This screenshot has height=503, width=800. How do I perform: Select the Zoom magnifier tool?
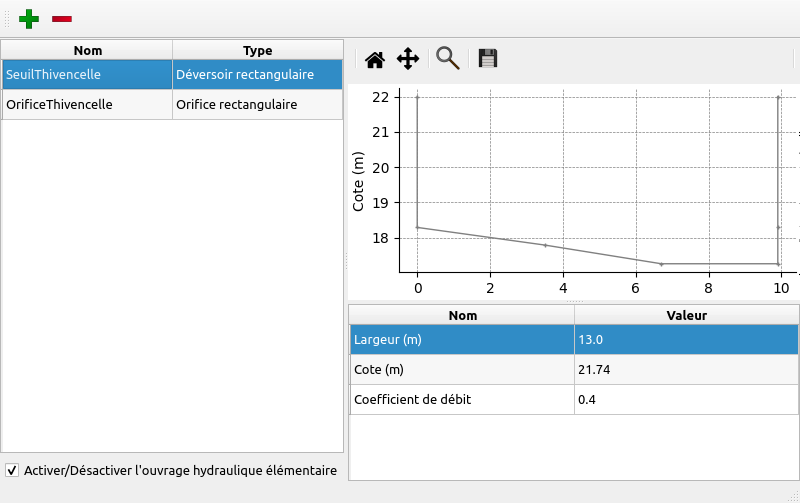448,59
